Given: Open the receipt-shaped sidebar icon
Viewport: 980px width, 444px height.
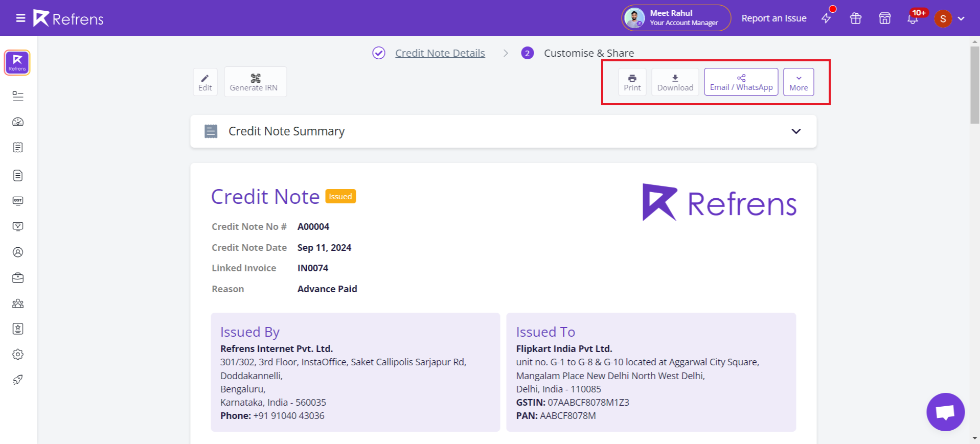Looking at the screenshot, I should pyautogui.click(x=18, y=148).
